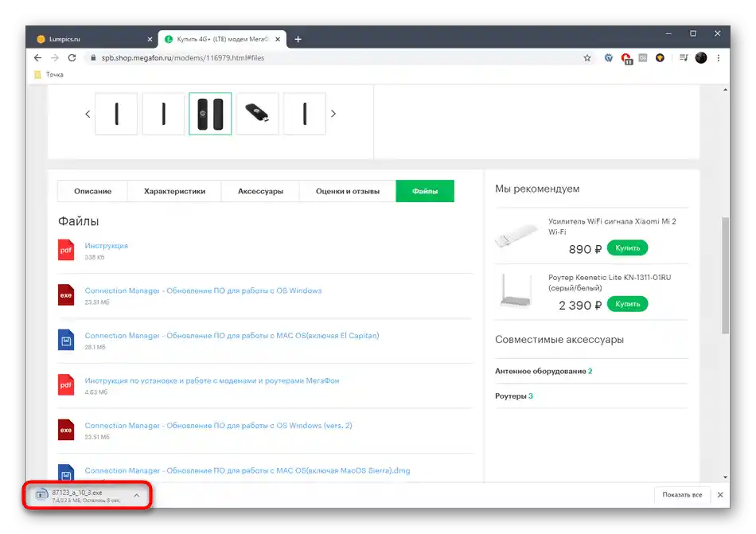The image size is (756, 534).
Task: Click the scrollbar down arrow
Action: 725,477
